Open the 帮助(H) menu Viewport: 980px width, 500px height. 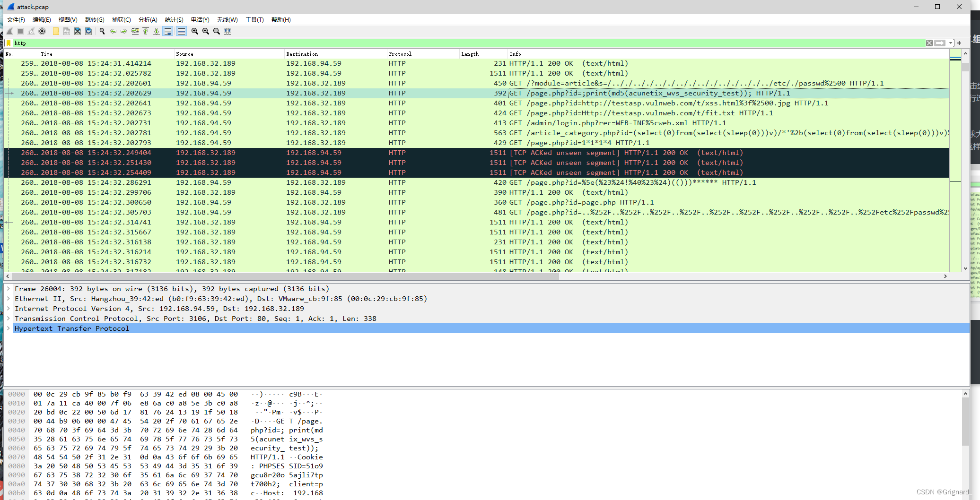tap(281, 20)
